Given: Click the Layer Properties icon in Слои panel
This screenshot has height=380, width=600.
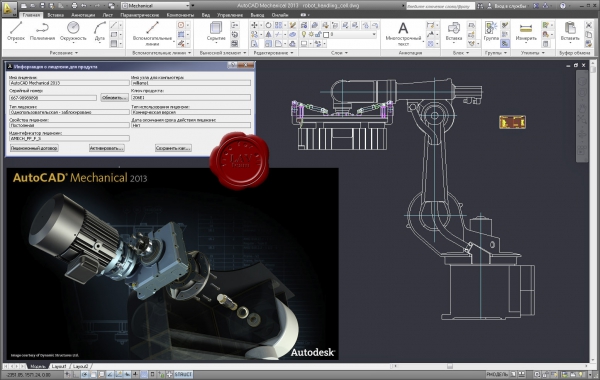Looking at the screenshot, I should 304,25.
